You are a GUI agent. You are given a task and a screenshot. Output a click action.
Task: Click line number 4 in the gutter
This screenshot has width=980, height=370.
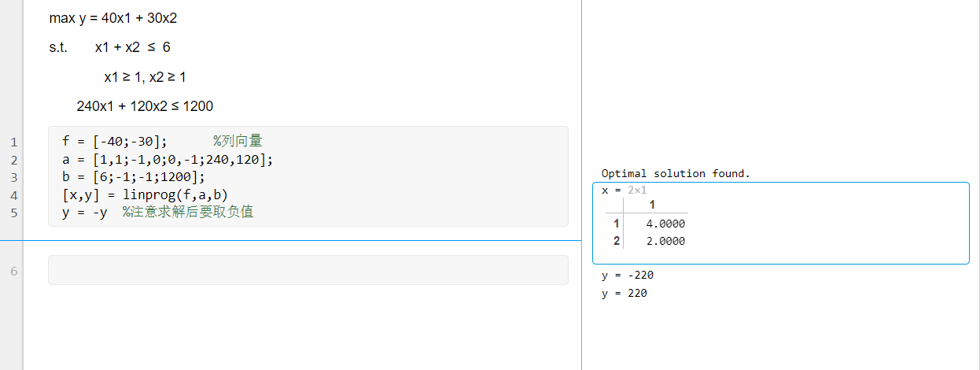click(13, 194)
